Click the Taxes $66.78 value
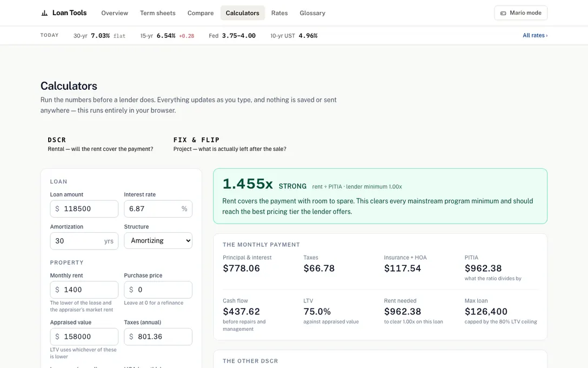 click(319, 268)
